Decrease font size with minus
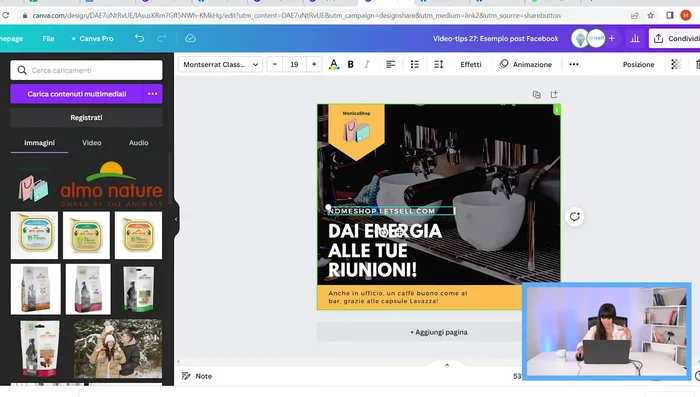The height and width of the screenshot is (397, 700). [275, 64]
